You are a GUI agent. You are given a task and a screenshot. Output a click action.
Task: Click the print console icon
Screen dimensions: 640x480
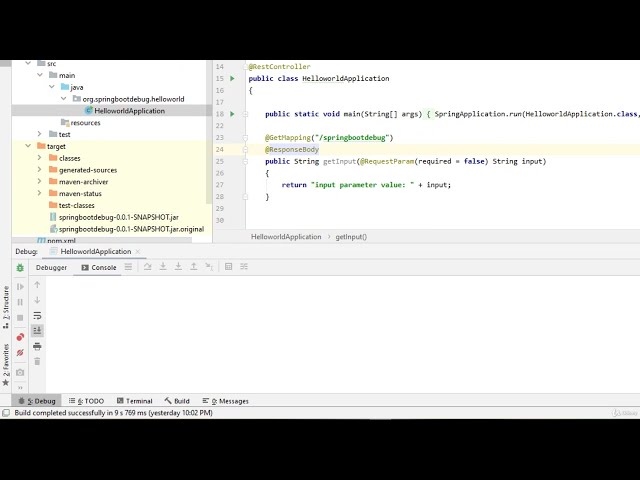coord(37,347)
